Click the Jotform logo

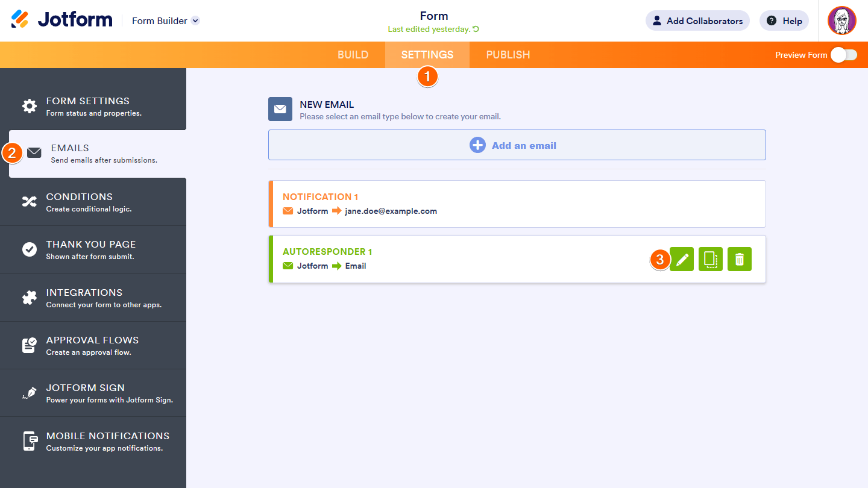pos(62,20)
